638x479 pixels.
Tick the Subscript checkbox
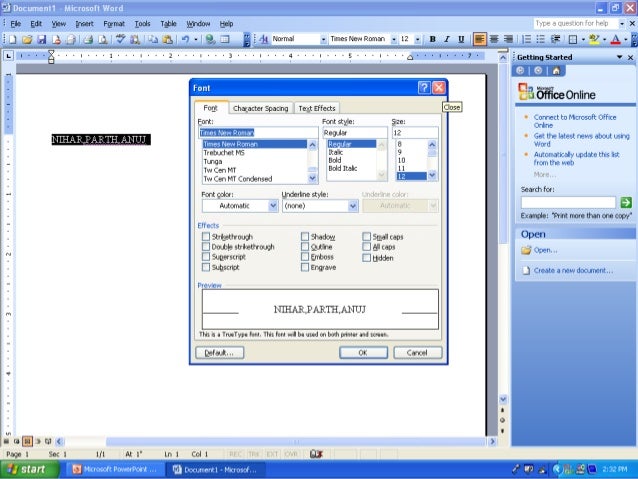tap(206, 267)
